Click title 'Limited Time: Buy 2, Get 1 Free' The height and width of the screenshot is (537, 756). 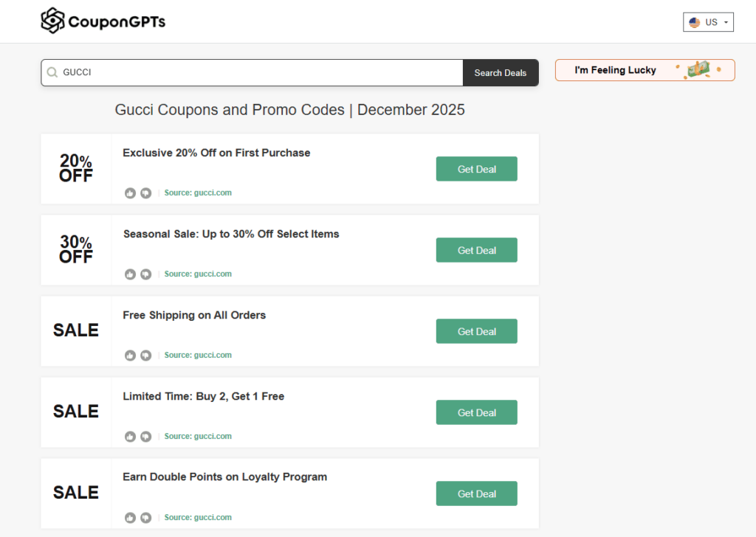tap(204, 396)
